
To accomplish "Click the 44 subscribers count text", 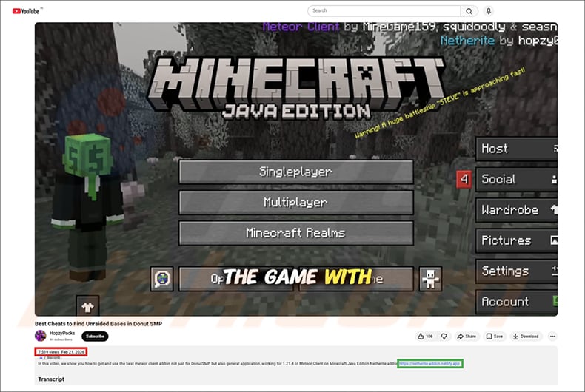I will coord(61,339).
